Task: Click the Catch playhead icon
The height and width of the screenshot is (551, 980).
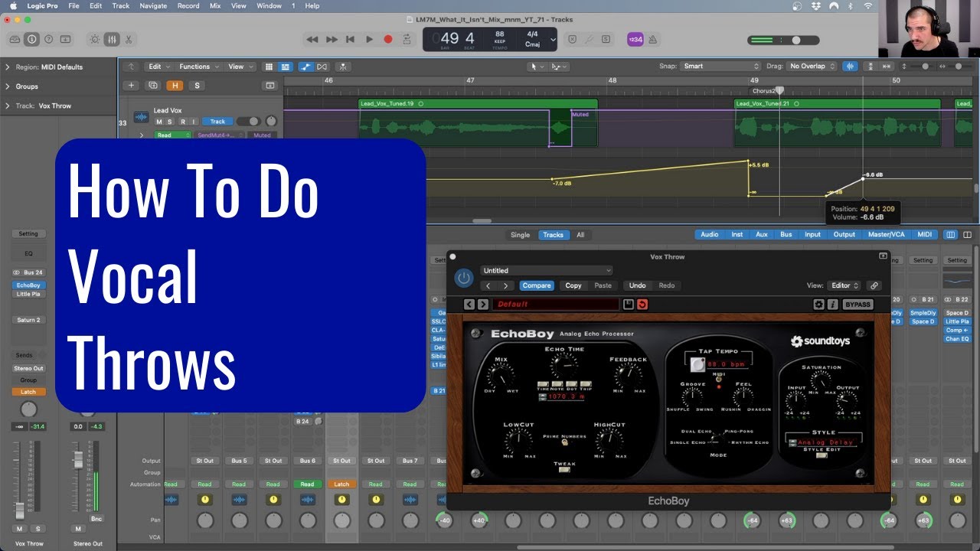Action: pos(343,67)
